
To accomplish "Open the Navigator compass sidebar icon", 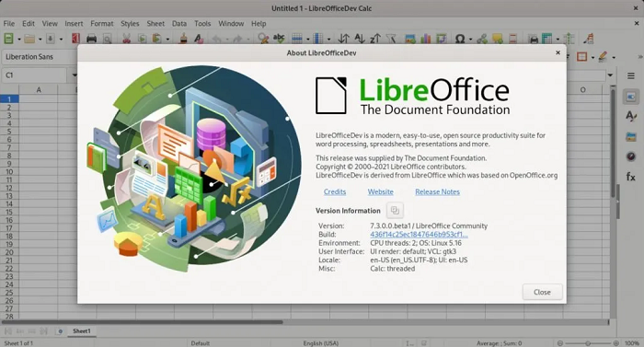I will click(x=630, y=156).
